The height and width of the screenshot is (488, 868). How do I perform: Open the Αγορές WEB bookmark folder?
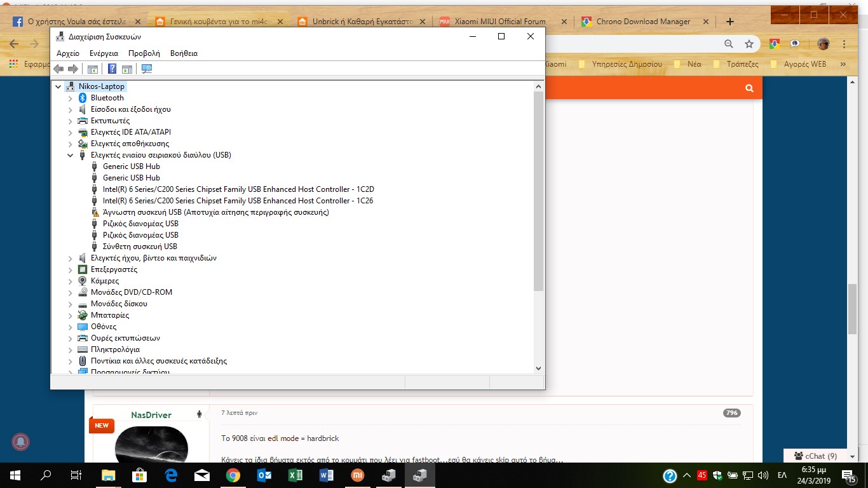(798, 64)
